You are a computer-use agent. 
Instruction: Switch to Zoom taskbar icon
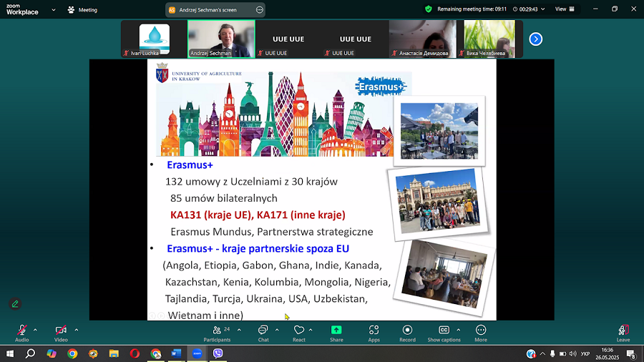click(197, 353)
